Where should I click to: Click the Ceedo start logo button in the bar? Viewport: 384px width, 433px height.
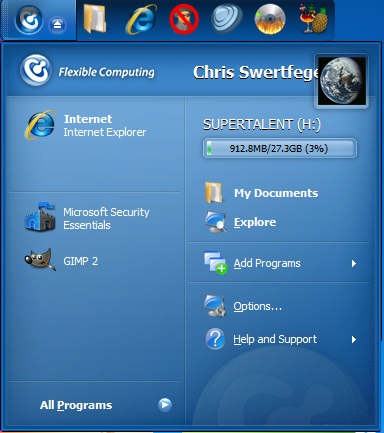[29, 20]
